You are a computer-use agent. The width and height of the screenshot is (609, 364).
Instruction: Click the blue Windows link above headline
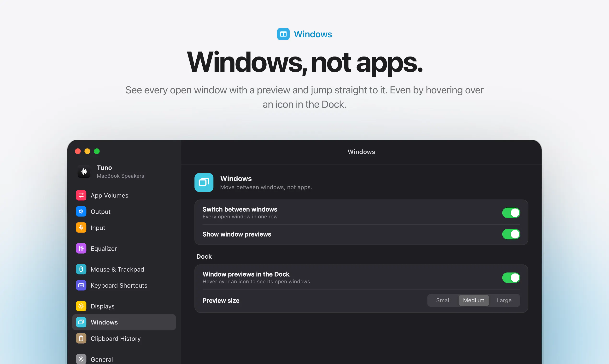(313, 34)
